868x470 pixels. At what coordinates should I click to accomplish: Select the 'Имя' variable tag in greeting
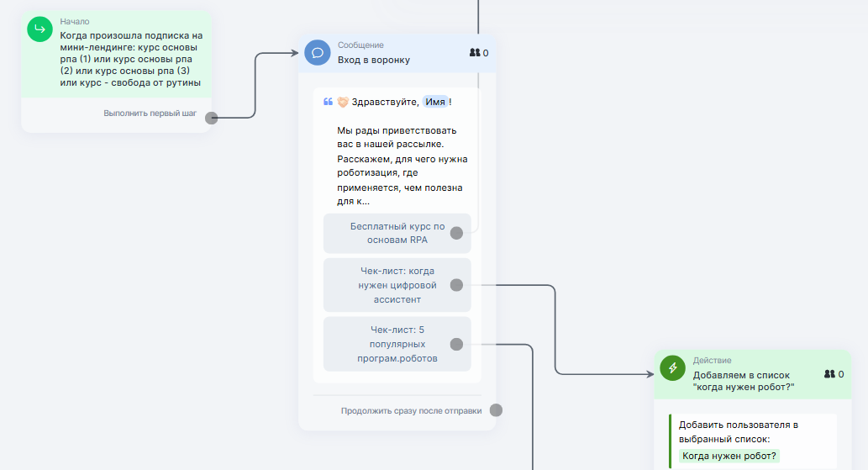tap(434, 102)
